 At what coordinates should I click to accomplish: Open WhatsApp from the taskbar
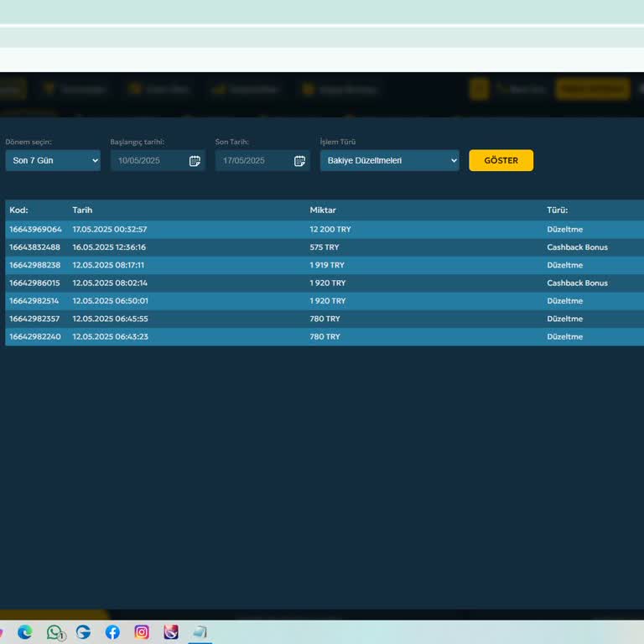tap(55, 632)
